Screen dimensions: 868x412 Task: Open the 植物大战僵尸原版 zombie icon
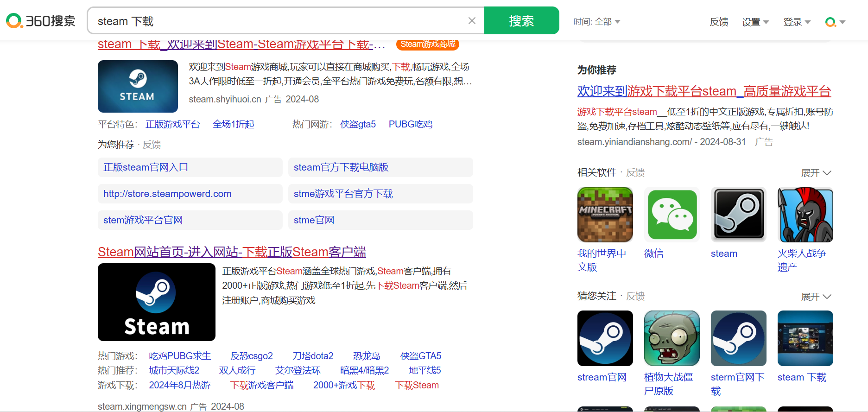coord(672,338)
